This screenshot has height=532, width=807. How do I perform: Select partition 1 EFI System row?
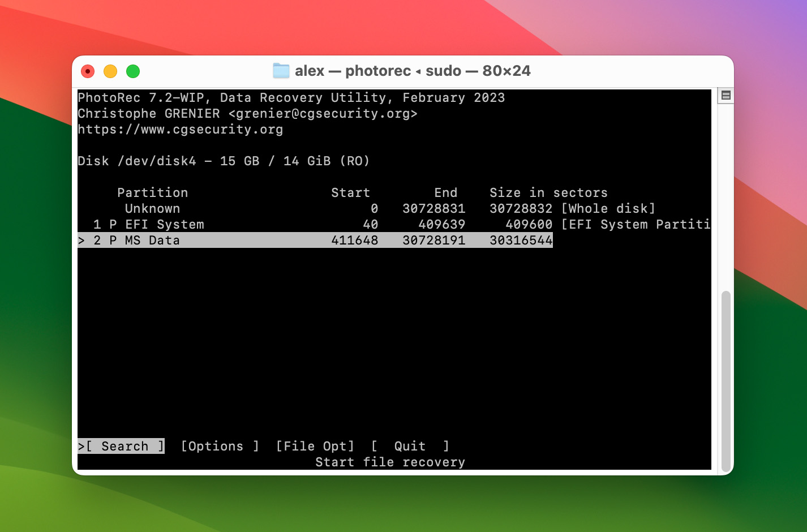pyautogui.click(x=394, y=224)
